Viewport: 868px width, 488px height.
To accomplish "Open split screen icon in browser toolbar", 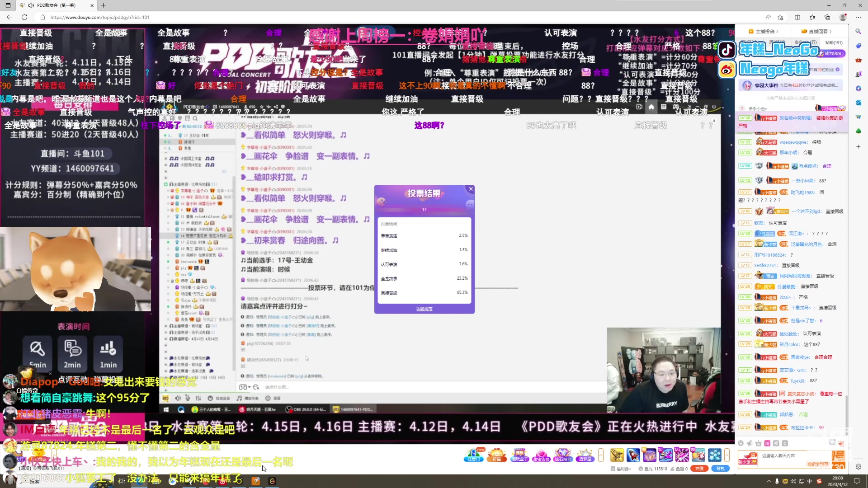I will (x=797, y=17).
